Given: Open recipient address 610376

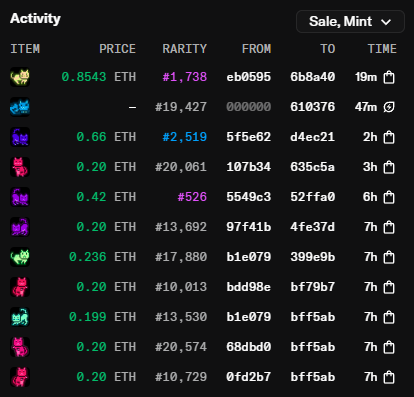Looking at the screenshot, I should 313,107.
